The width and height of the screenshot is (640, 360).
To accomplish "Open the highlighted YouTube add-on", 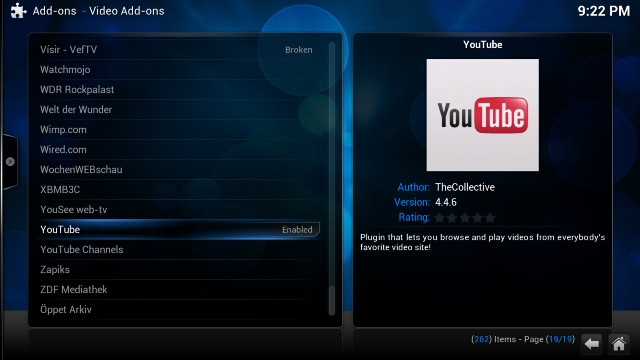I will (180, 229).
